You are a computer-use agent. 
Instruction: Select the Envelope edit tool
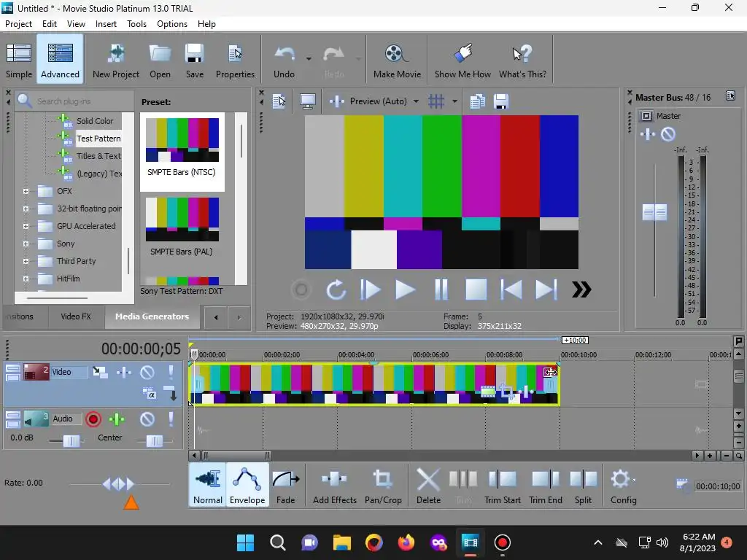click(x=247, y=486)
